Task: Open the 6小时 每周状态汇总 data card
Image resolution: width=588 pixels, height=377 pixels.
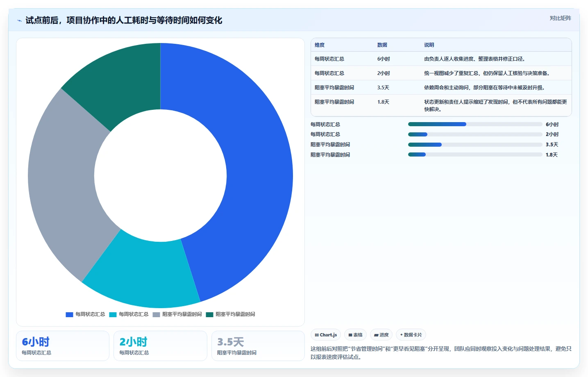Action: tap(63, 346)
